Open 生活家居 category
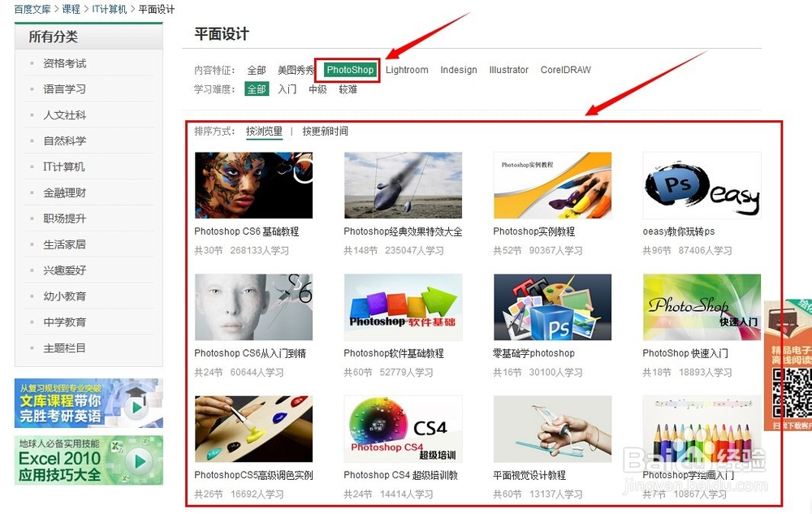Screen dimensions: 812x514 tap(65, 244)
